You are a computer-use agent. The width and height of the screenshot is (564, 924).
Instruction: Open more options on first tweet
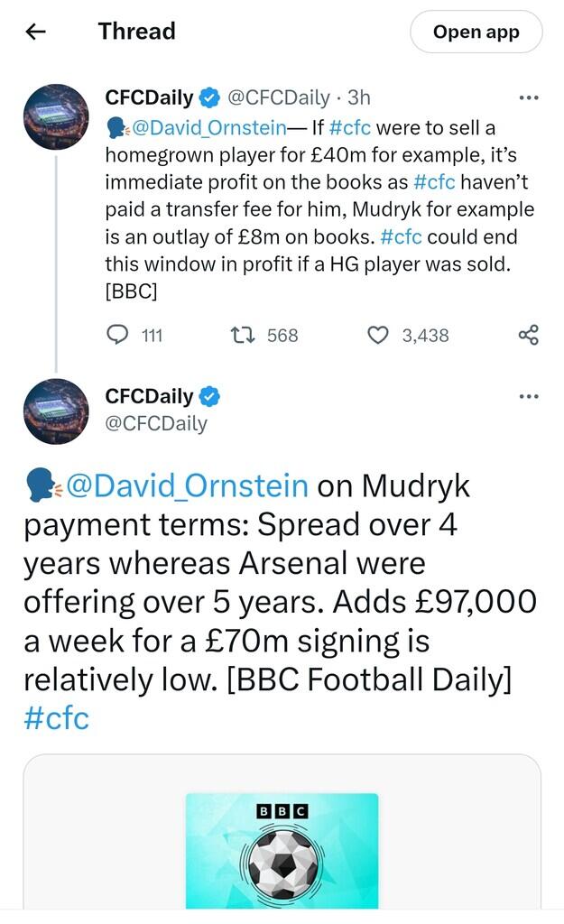tap(529, 98)
